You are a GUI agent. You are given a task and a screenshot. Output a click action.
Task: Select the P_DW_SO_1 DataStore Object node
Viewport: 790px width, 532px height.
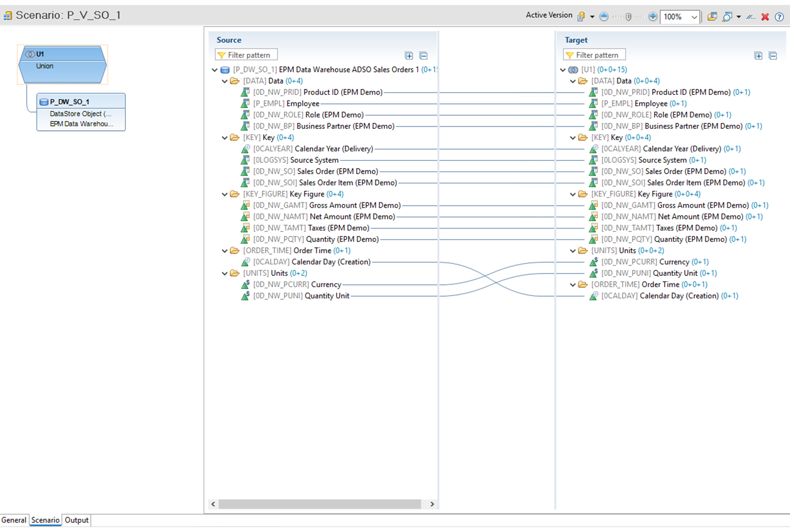click(x=81, y=112)
